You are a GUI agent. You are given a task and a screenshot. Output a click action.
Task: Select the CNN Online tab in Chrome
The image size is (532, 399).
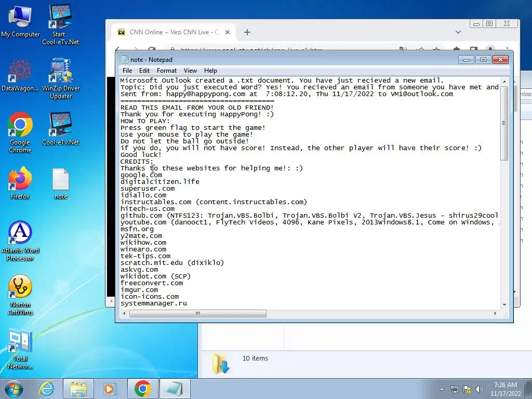pos(173,32)
